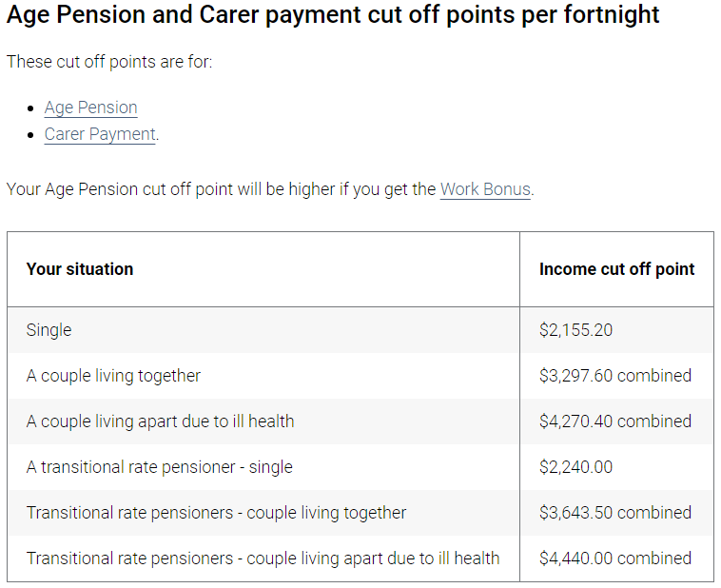This screenshot has height=588, width=721.
Task: Select 'A transitional rate pensioner - single' cell
Action: [159, 467]
